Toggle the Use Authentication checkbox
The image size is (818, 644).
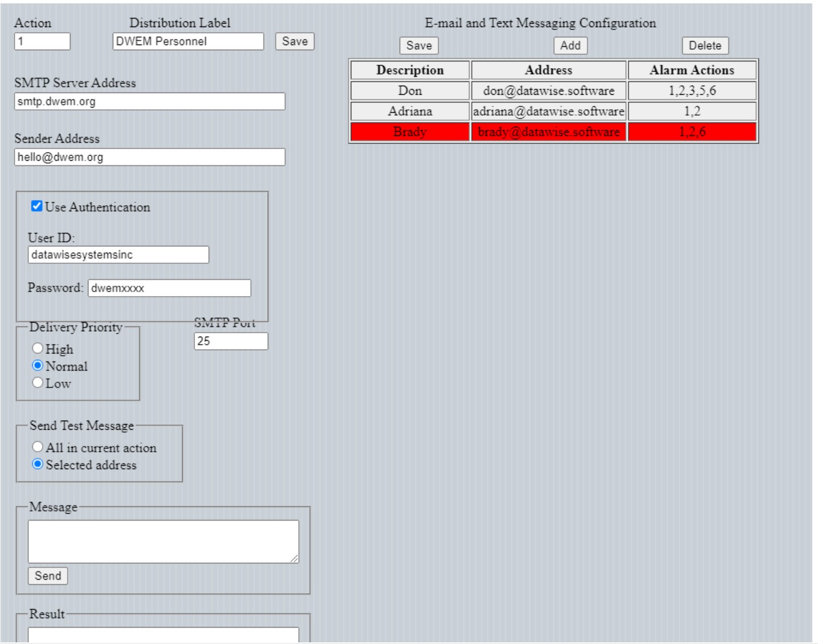(x=37, y=206)
